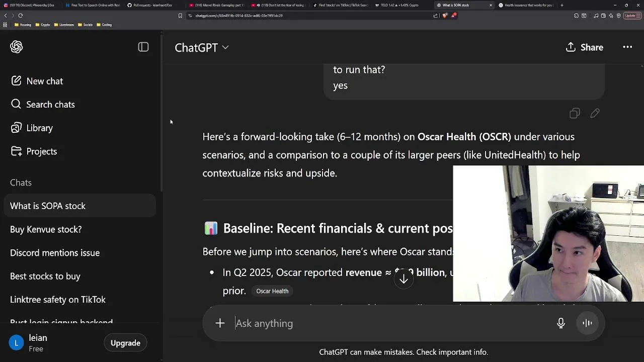Click the browser share page icon
The height and width of the screenshot is (362, 644).
(435, 16)
